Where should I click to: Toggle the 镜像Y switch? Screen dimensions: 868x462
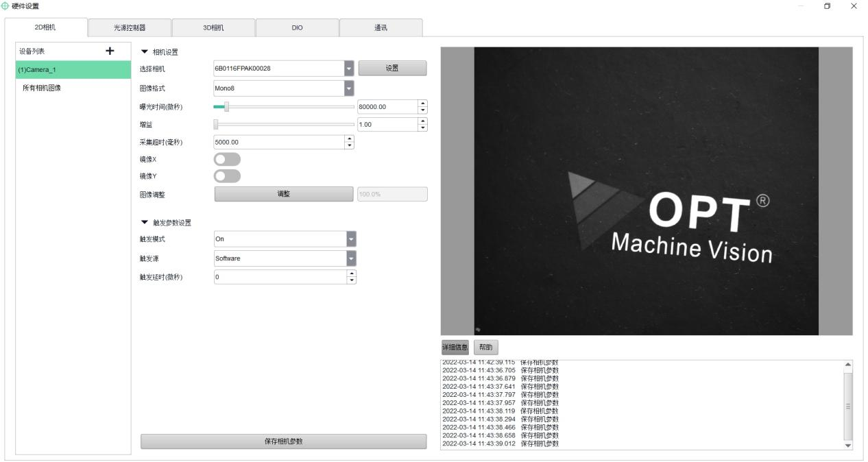[x=228, y=176]
